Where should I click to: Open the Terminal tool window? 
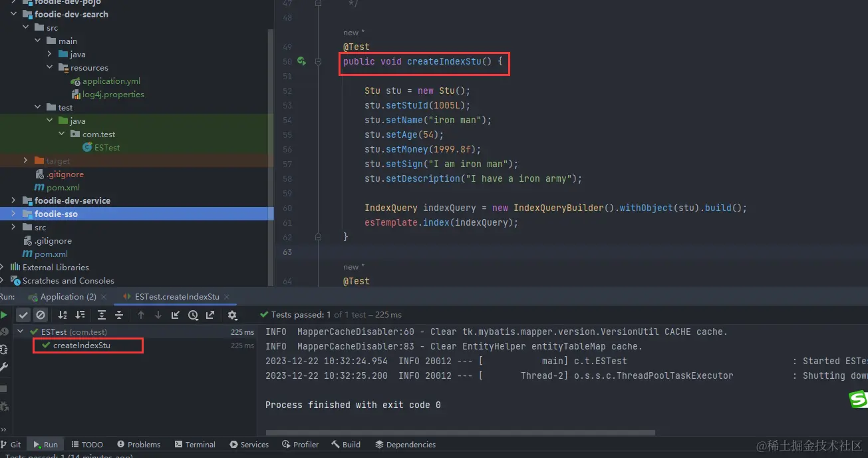pos(195,444)
